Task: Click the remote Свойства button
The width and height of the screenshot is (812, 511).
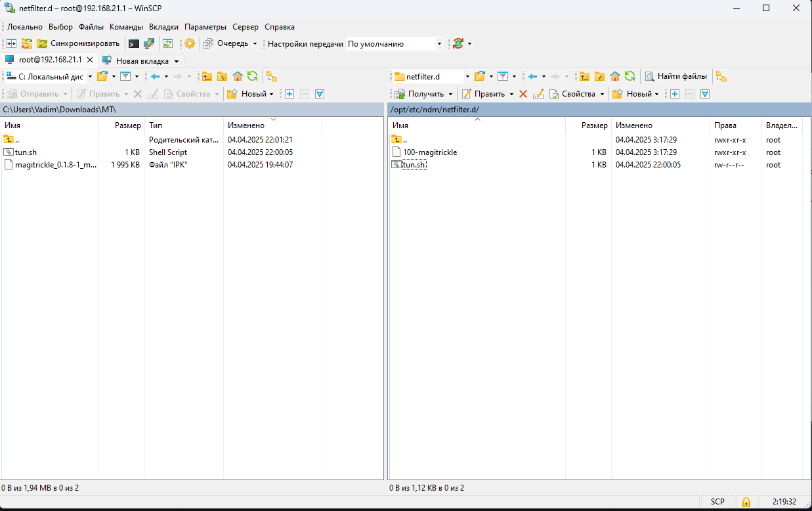Action: coord(572,94)
